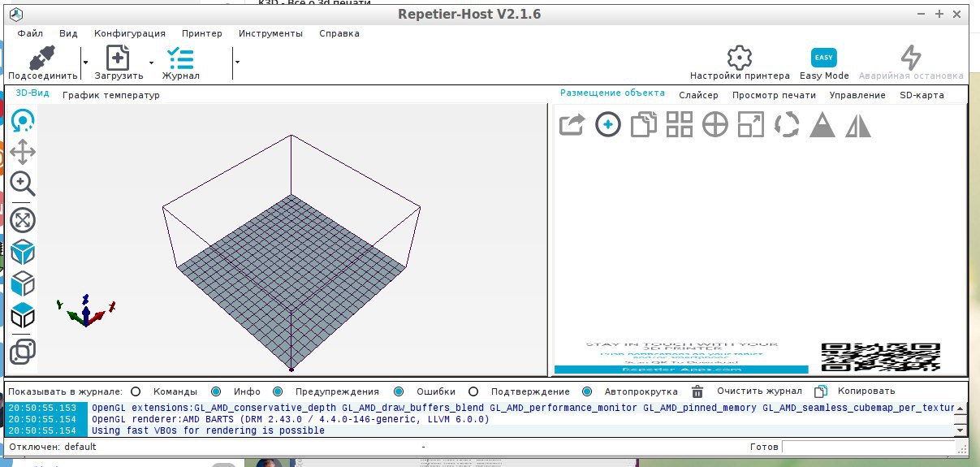Open the Справка menu
Image resolution: width=980 pixels, height=467 pixels.
pos(339,33)
